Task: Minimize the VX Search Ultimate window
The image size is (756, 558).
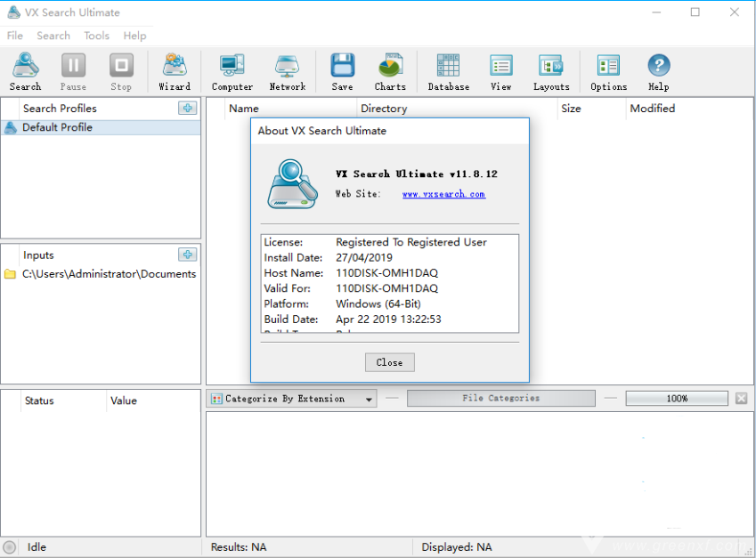Action: tap(656, 12)
